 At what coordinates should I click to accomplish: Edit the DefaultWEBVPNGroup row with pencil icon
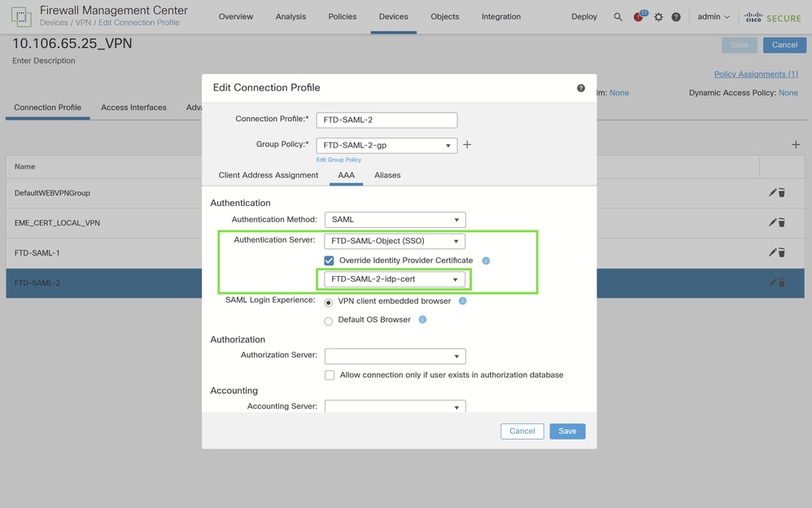coord(772,192)
